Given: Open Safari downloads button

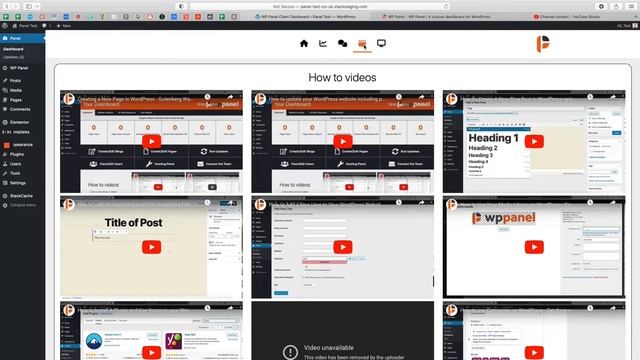Looking at the screenshot, I should click(x=601, y=7).
